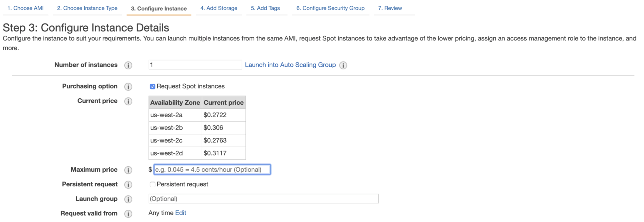644x222 pixels.
Task: Focus the Maximum price input field
Action: click(x=212, y=170)
